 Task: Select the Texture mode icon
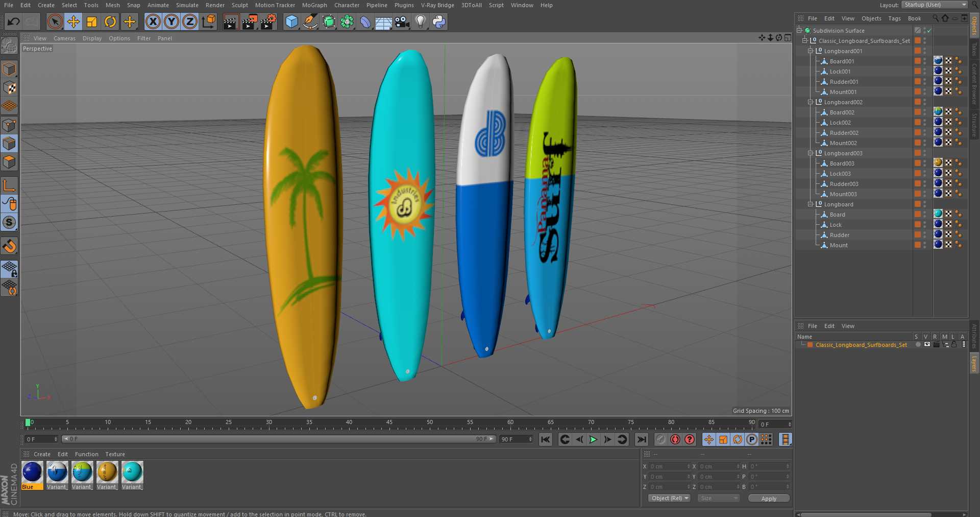[9, 88]
